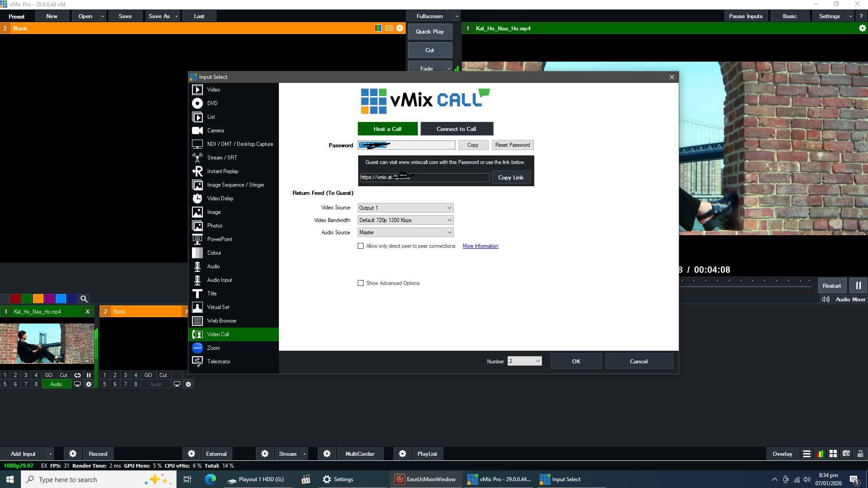Image resolution: width=868 pixels, height=488 pixels.
Task: Open settings gear next to MultiCorder
Action: click(x=327, y=454)
